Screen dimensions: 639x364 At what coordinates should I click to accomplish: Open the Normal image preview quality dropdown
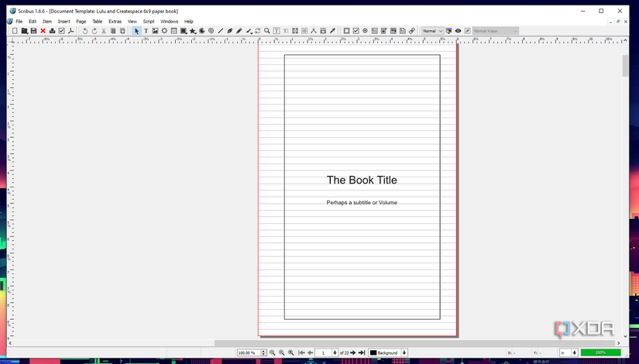point(432,31)
